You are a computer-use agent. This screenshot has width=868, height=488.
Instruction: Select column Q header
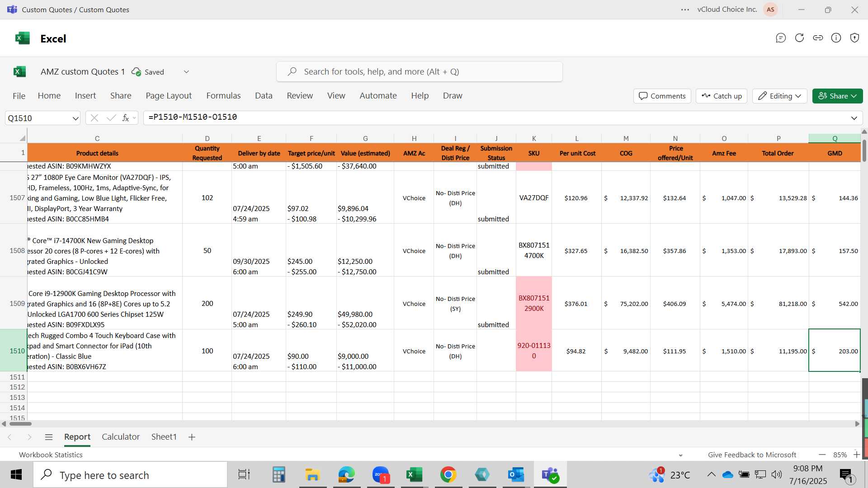[835, 138]
